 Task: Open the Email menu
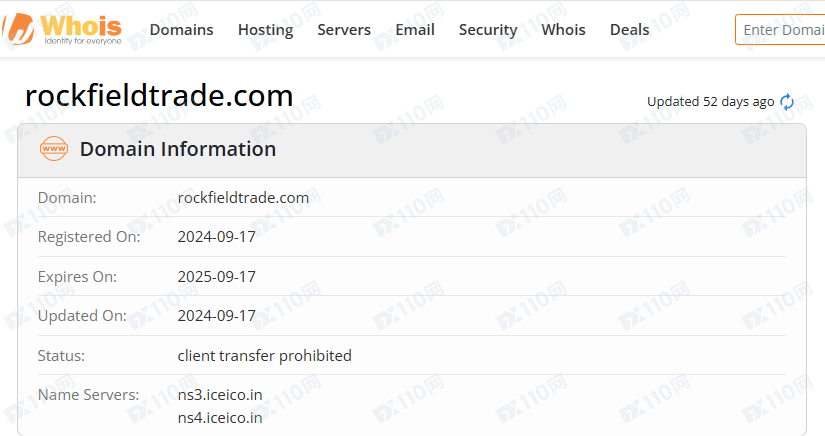(415, 29)
